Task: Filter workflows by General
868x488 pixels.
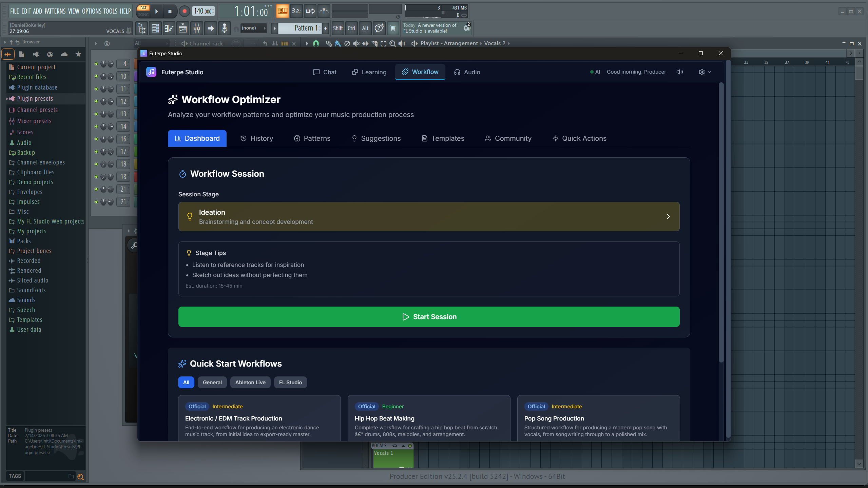Action: (x=212, y=382)
